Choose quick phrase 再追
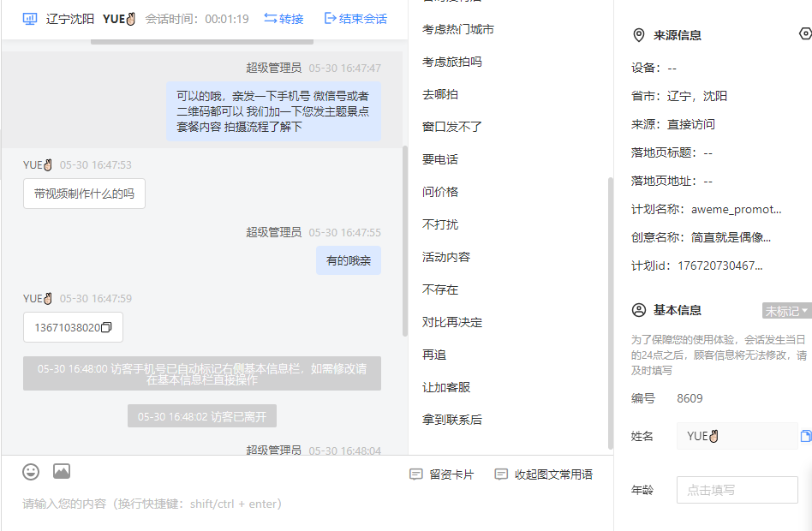The image size is (812, 531). click(x=434, y=355)
